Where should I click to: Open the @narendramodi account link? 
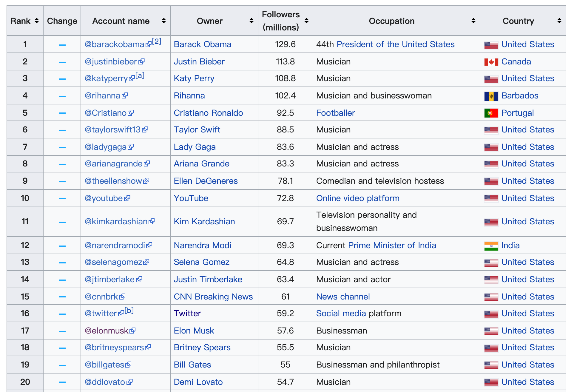coord(115,245)
